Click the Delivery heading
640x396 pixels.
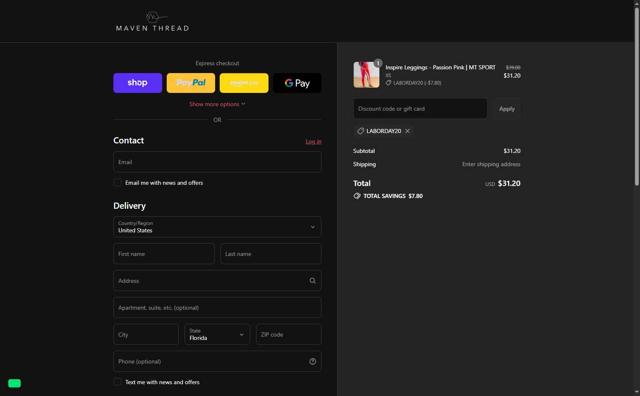point(129,206)
